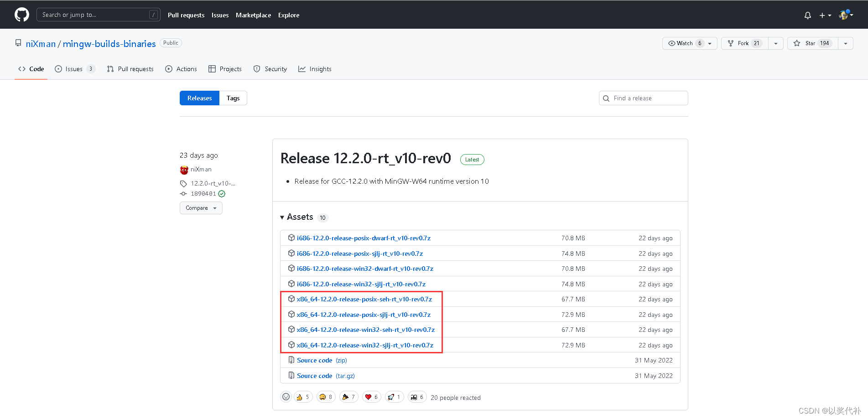The height and width of the screenshot is (419, 868).
Task: Open the user avatar menu
Action: click(x=846, y=15)
